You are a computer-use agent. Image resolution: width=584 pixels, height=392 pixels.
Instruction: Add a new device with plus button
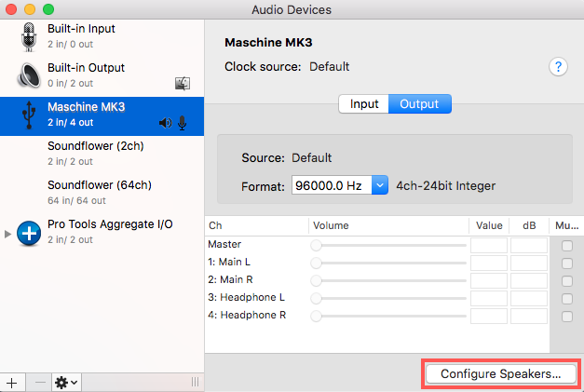pos(12,383)
